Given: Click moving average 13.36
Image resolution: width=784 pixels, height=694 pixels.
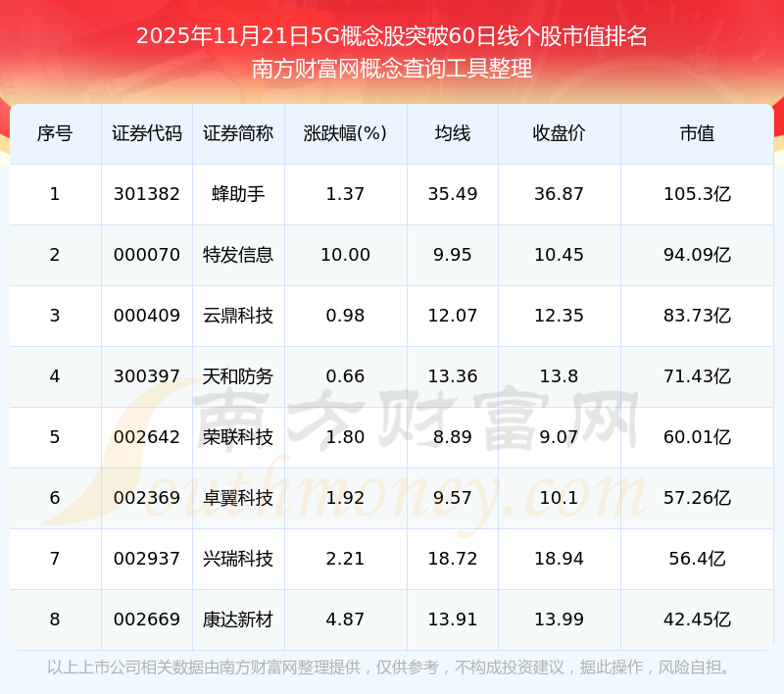Looking at the screenshot, I should point(453,376).
